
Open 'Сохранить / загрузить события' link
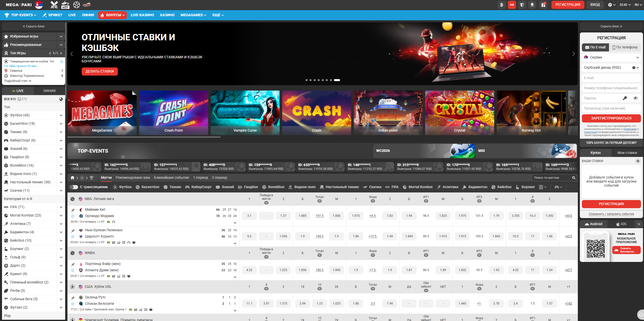click(611, 214)
